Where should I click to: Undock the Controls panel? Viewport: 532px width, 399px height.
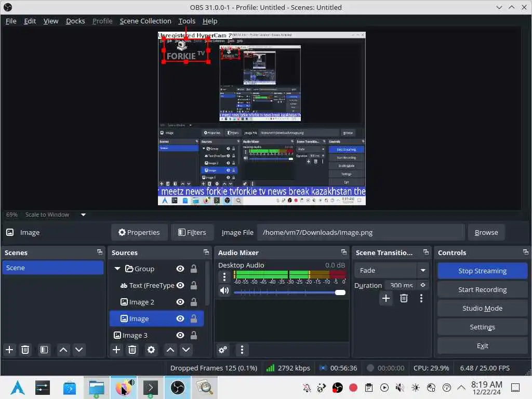pos(526,252)
